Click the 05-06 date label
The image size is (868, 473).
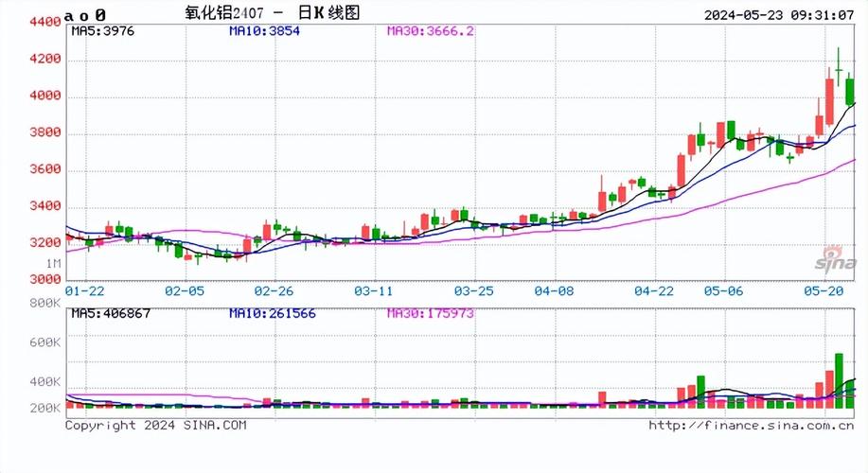[x=723, y=291]
